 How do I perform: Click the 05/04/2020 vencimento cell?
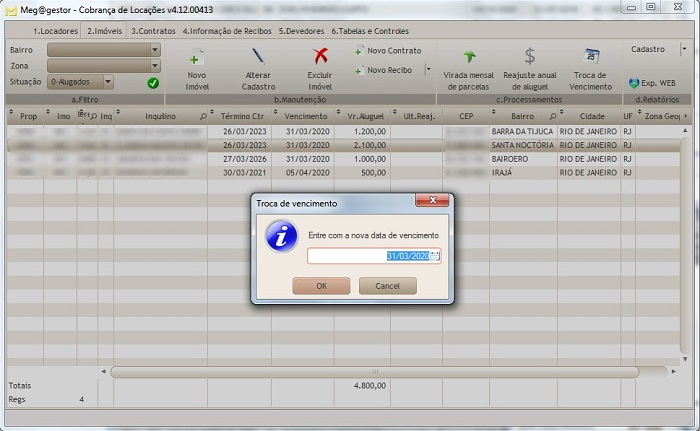point(308,173)
